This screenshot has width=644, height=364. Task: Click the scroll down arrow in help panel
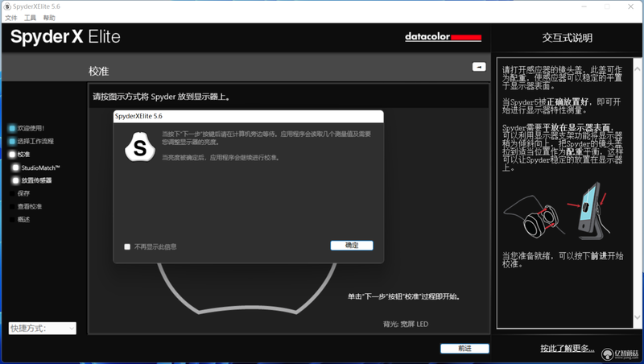637,317
